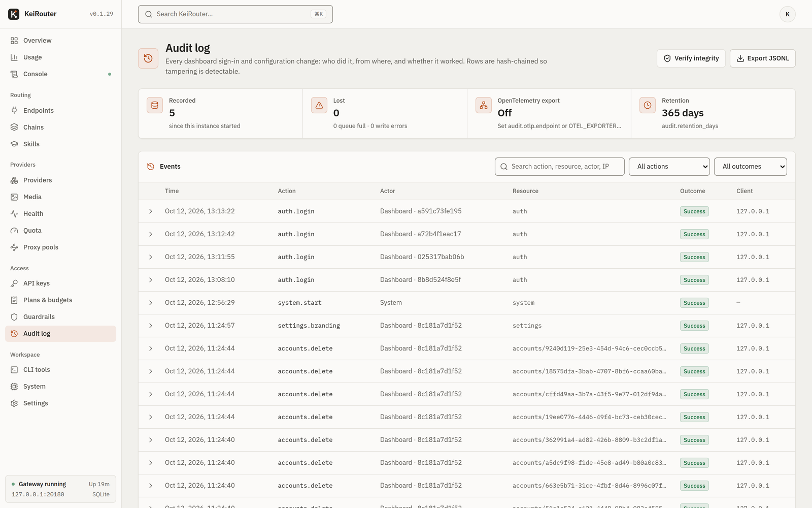Open the All actions dropdown
812x508 pixels.
(x=669, y=167)
